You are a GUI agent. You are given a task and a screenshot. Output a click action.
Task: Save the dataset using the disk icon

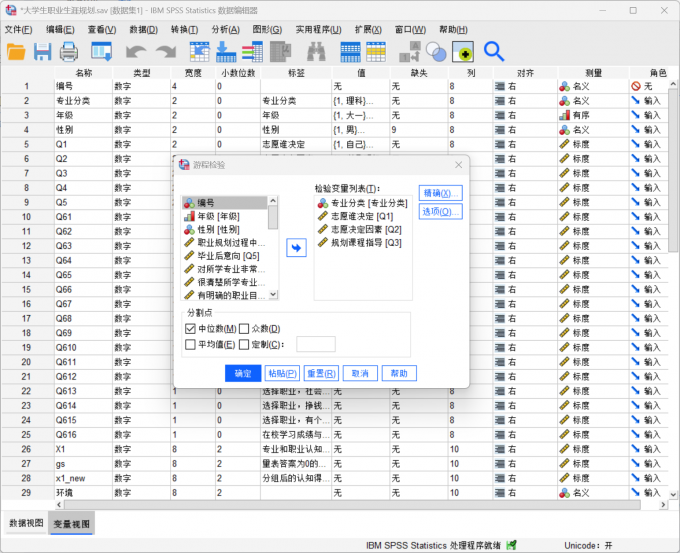click(x=42, y=52)
